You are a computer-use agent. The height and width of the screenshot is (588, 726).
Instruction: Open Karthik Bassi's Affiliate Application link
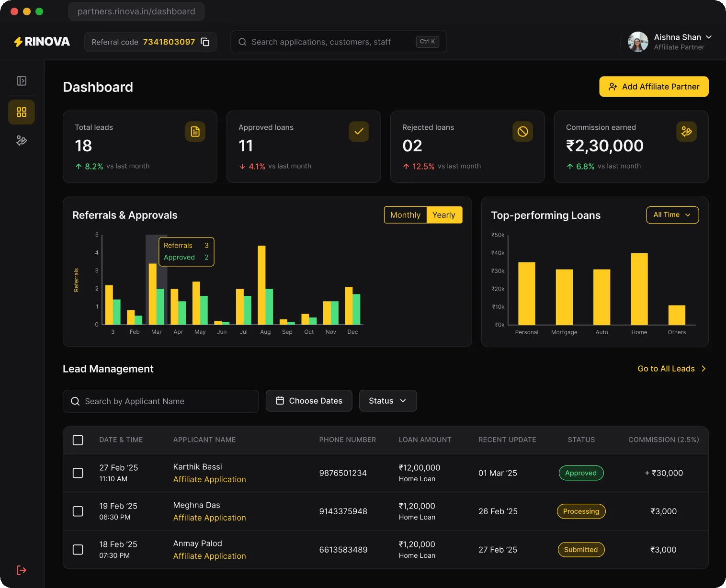[209, 479]
